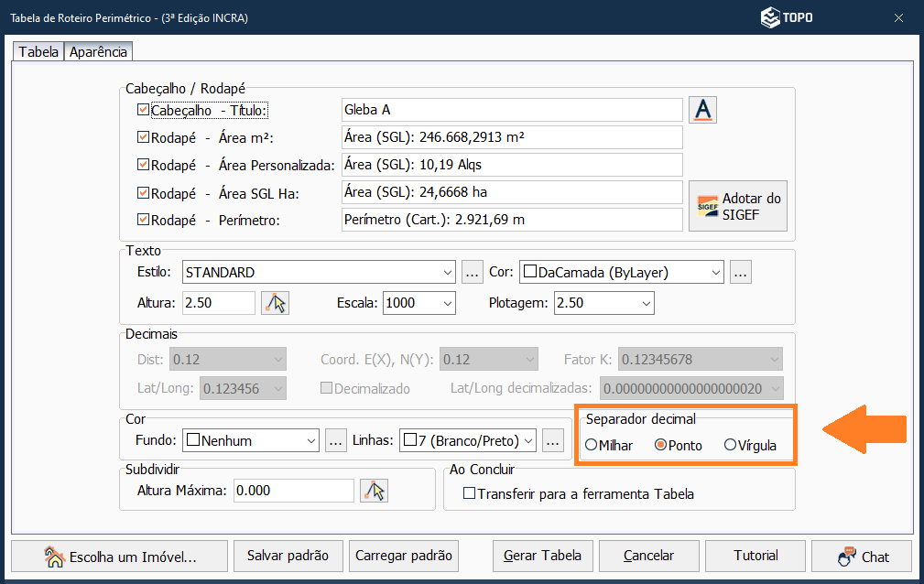Pick maximum height with Subdividir cursor icon
The image size is (924, 584).
pyautogui.click(x=374, y=491)
